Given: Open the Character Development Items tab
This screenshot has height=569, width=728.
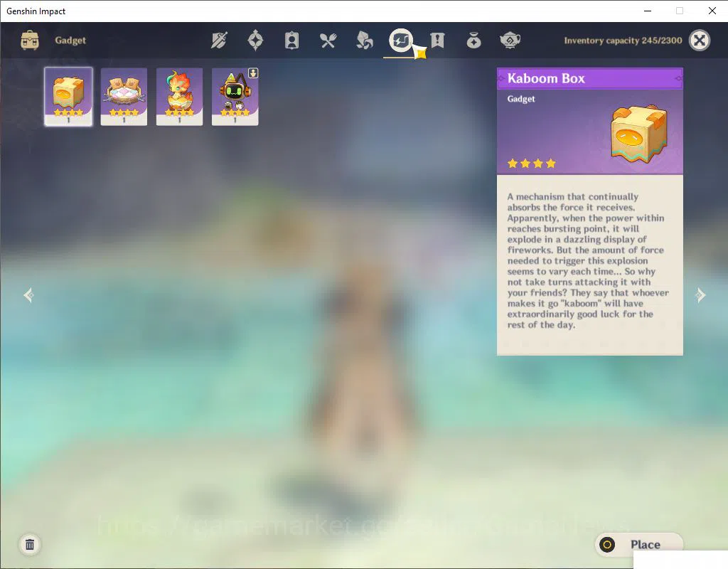Looking at the screenshot, I should tap(291, 41).
